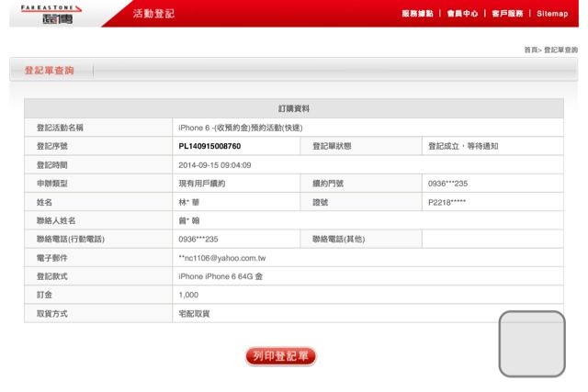This screenshot has height=392, width=588.
Task: Open 會員中心 in the top navigation
Action: click(462, 14)
